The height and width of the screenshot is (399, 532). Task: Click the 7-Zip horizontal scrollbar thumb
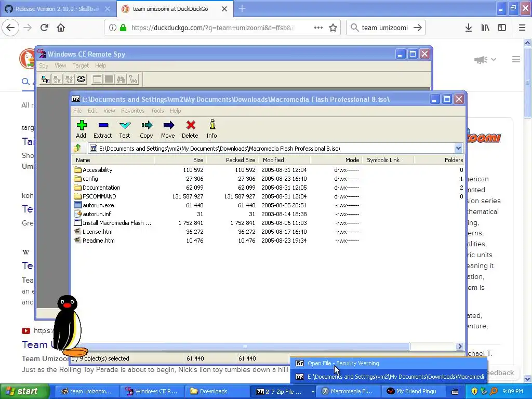[245, 347]
